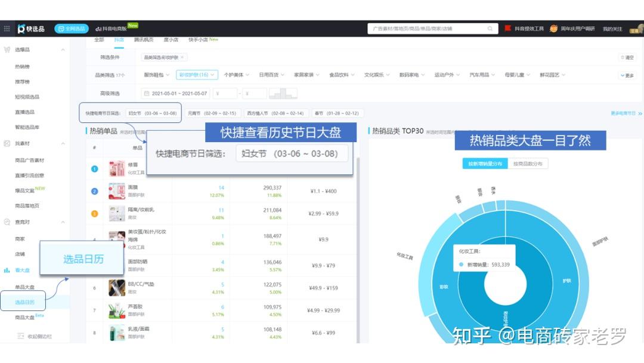Select the 元宵节 (02-09~02-15) festival filter

[212, 113]
